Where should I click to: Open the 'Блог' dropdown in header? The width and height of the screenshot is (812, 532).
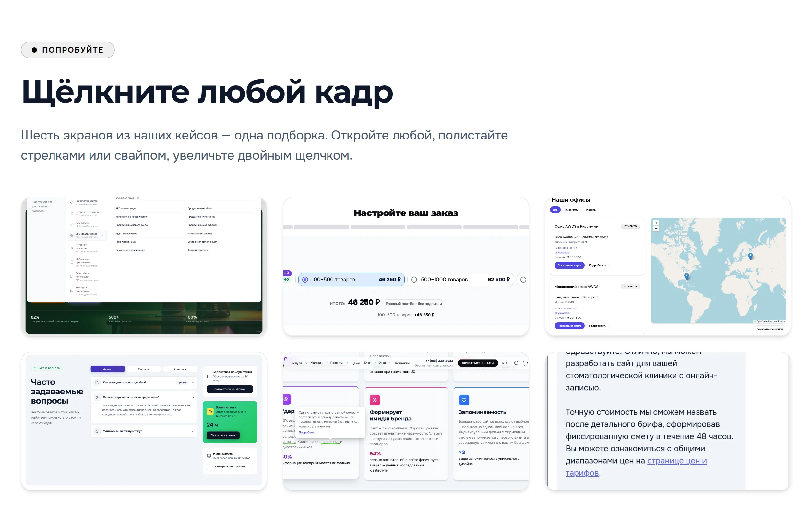point(369,363)
